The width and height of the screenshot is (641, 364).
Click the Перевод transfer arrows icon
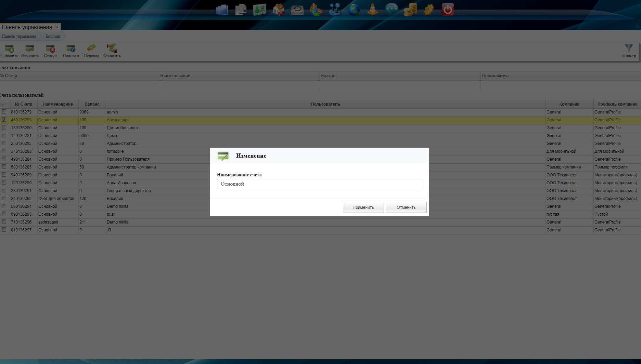pos(91,48)
